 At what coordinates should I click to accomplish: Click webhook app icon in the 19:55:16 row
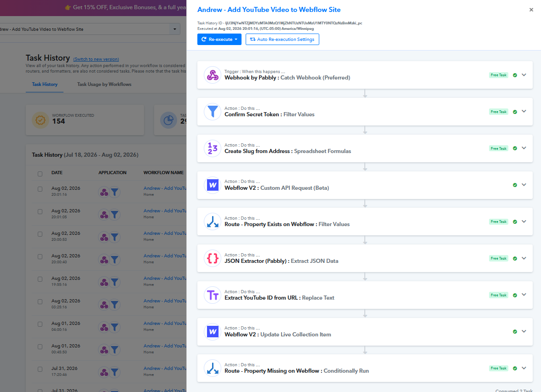pyautogui.click(x=104, y=282)
